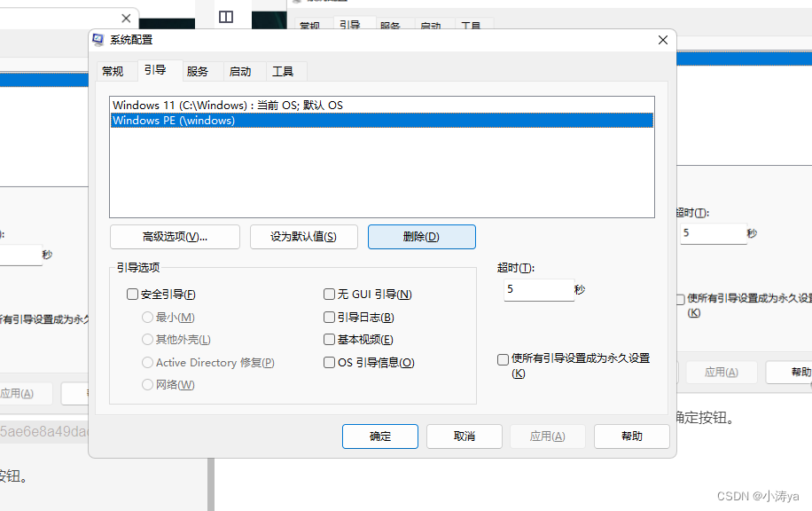Image resolution: width=812 pixels, height=511 pixels.
Task: Select the 其他外壳(L) radio option
Action: (x=147, y=340)
